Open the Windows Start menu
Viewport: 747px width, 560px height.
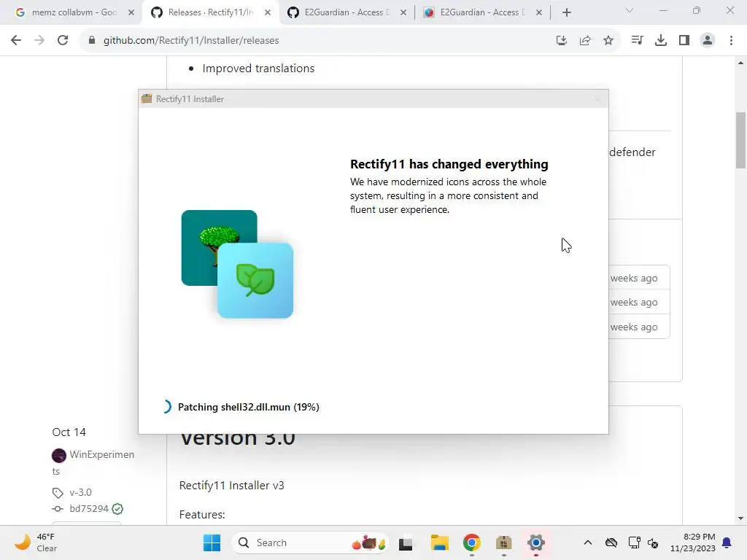point(212,542)
